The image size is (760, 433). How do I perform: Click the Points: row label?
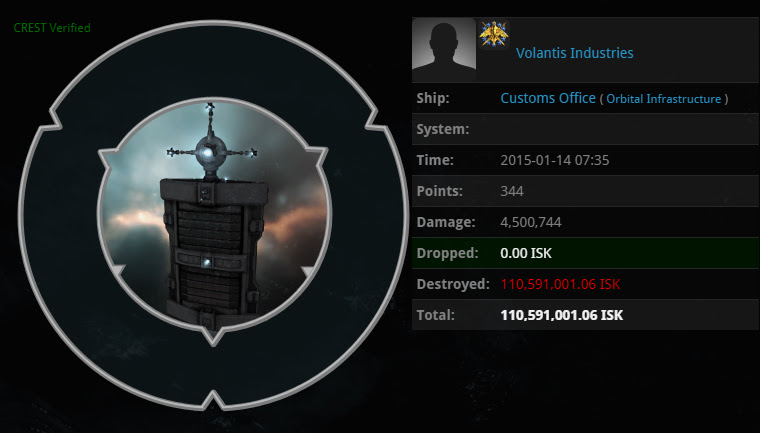[440, 192]
